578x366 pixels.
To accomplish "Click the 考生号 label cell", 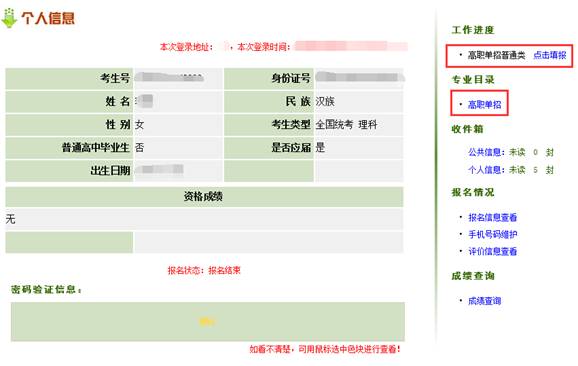I will pyautogui.click(x=69, y=79).
